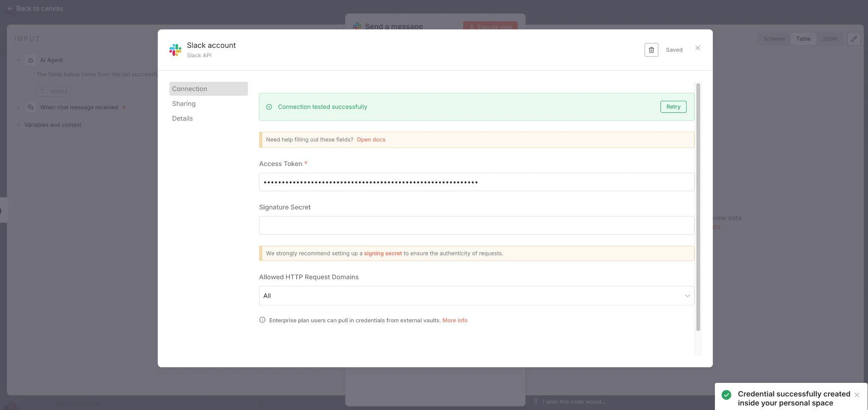Image resolution: width=868 pixels, height=410 pixels.
Task: Click the green success toast checkmark
Action: [726, 395]
